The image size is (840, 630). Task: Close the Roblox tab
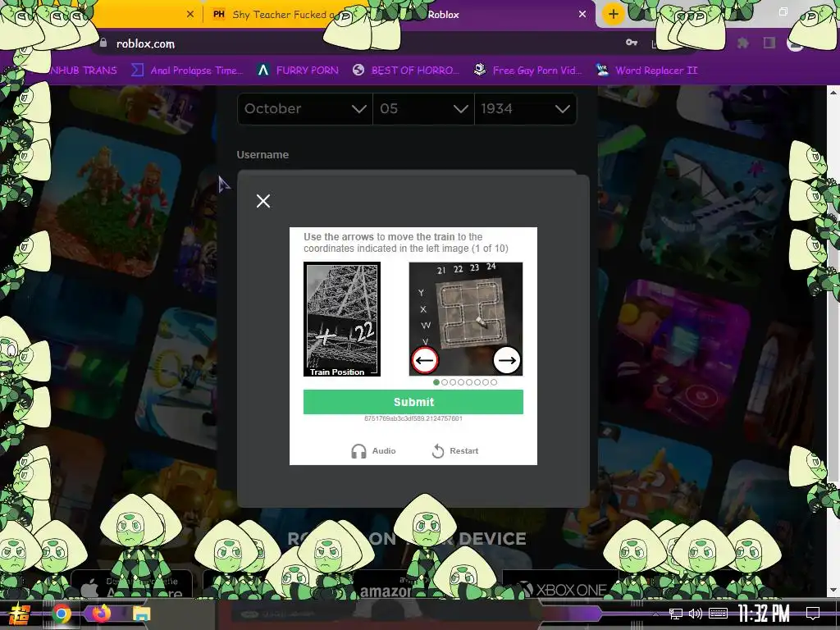(x=582, y=15)
